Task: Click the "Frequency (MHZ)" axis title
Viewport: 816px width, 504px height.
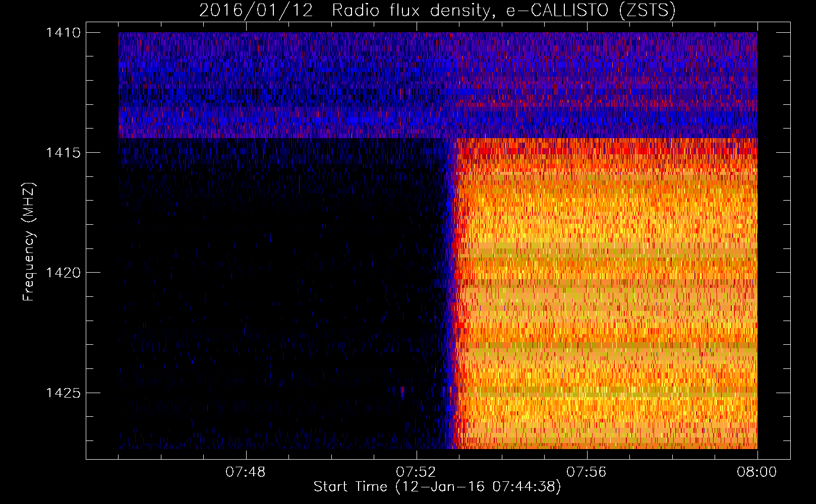Action: 29,241
